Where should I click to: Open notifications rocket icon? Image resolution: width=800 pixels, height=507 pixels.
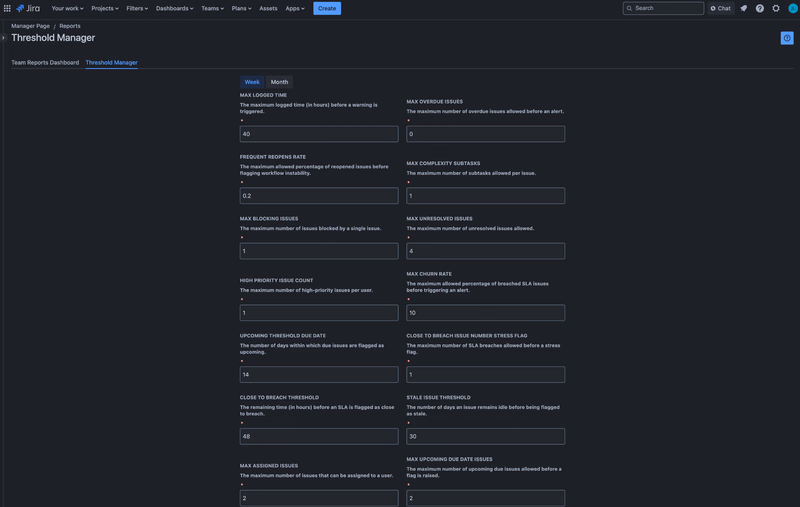pyautogui.click(x=743, y=8)
